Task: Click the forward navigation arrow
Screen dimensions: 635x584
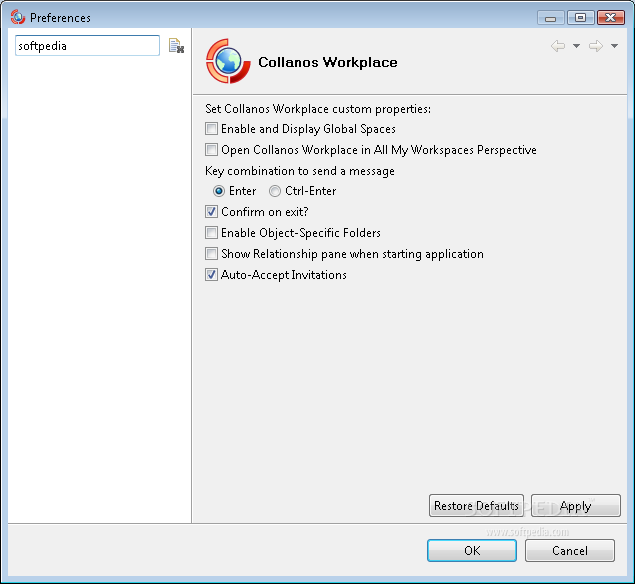Action: 596,46
